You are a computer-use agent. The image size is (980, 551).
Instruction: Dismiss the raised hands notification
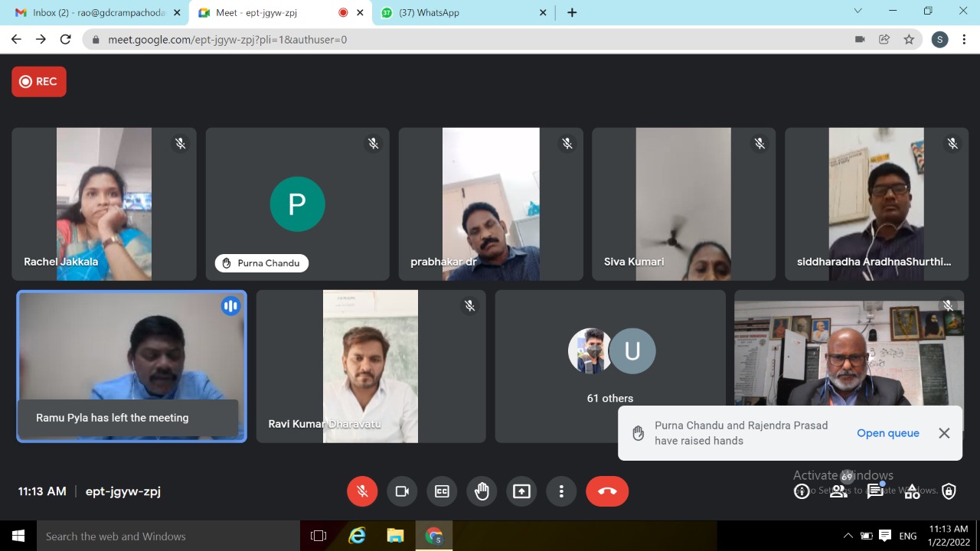click(x=944, y=433)
